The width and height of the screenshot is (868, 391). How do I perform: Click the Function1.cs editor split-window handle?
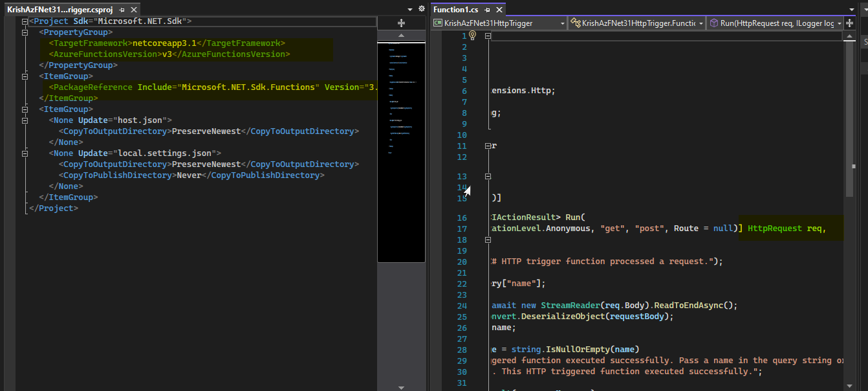point(850,23)
